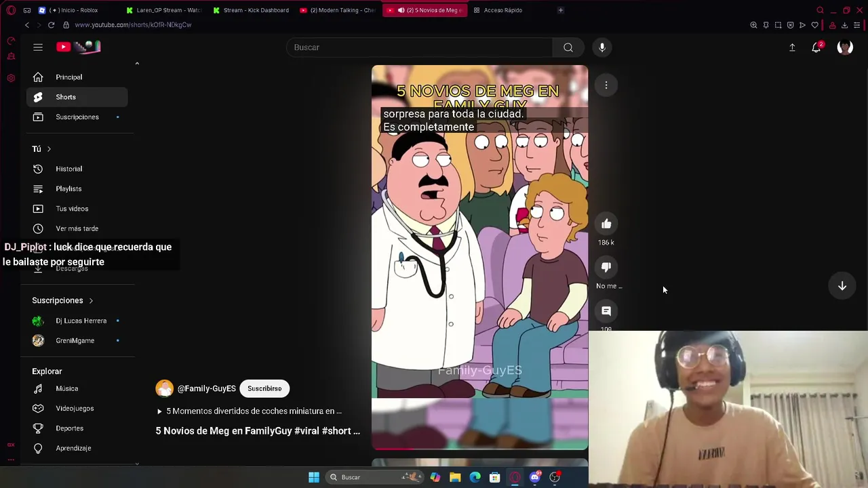Open the account avatar menu
The image size is (868, 488).
845,47
